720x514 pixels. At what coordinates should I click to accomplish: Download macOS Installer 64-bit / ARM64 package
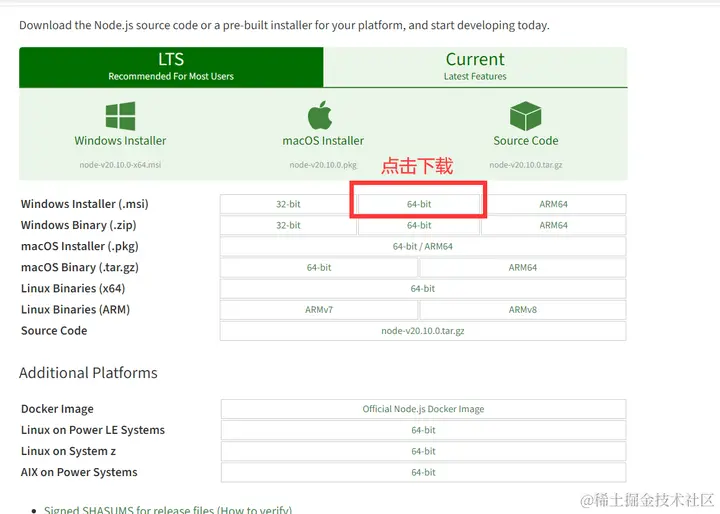pyautogui.click(x=423, y=246)
